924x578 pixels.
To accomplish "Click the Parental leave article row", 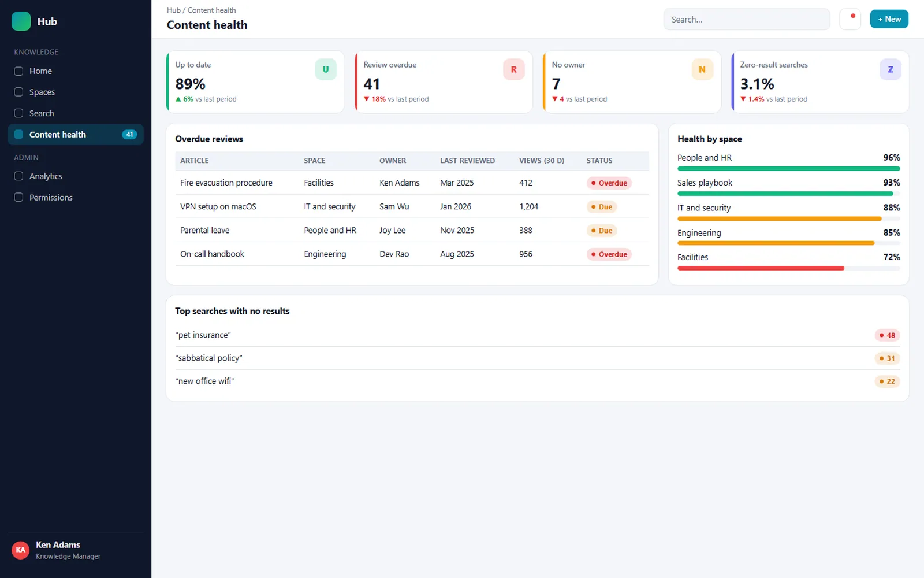I will 412,230.
